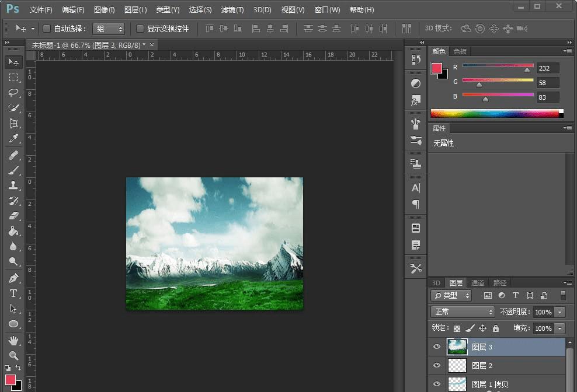Select the Crop tool

pyautogui.click(x=13, y=124)
